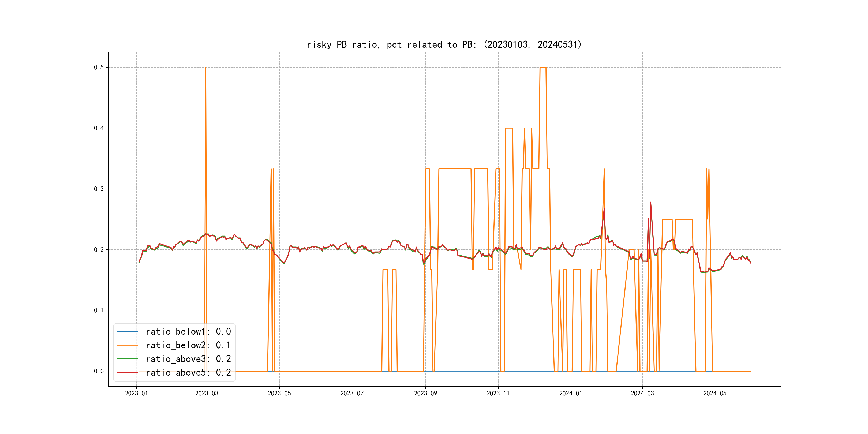Click the orange ratio_below2 legend line
The width and height of the screenshot is (868, 434).
(127, 345)
